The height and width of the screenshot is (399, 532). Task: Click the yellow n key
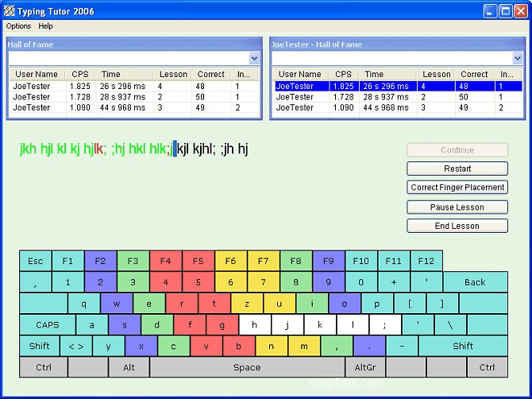271,346
